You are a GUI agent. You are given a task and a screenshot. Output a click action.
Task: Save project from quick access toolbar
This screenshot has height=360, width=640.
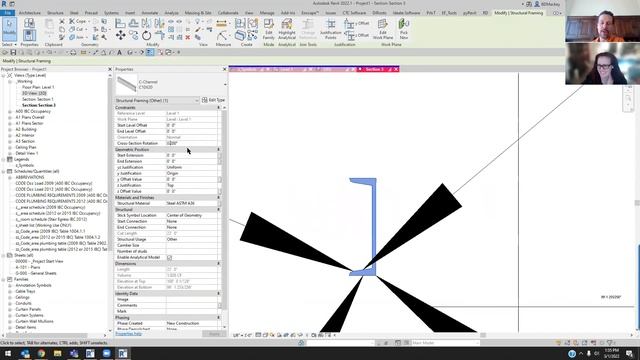(x=13, y=53)
